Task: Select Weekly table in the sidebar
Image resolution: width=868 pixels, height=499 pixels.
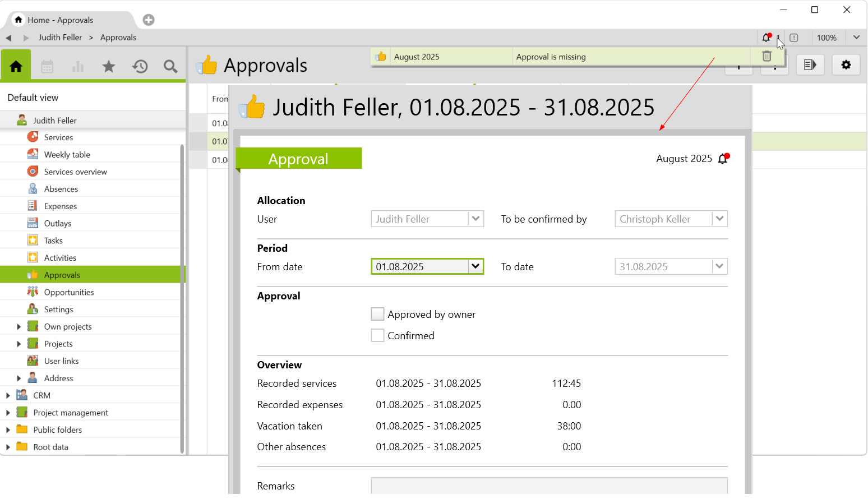Action: point(67,155)
